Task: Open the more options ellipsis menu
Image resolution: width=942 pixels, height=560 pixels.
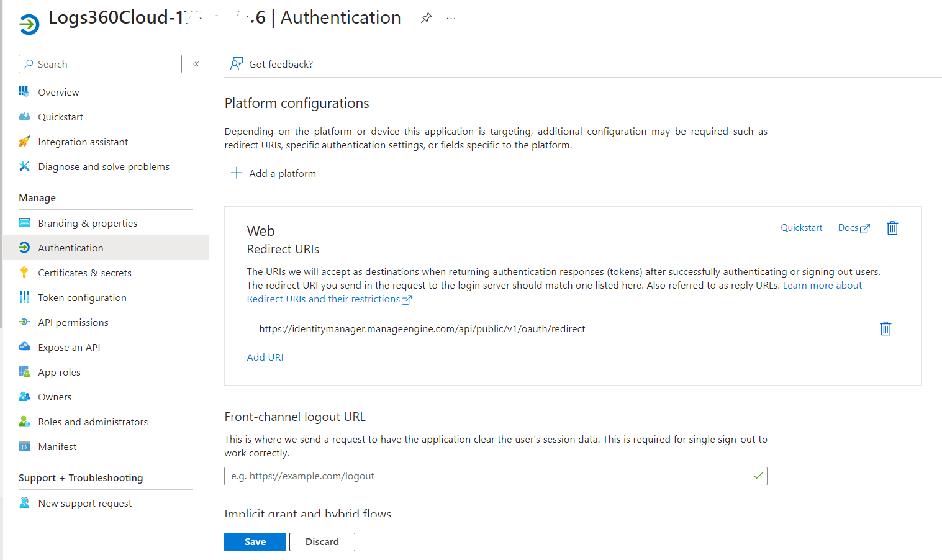Action: pyautogui.click(x=451, y=19)
